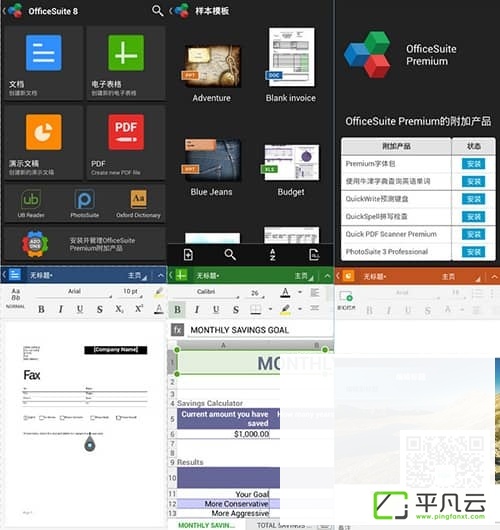Image resolution: width=500 pixels, height=530 pixels.
Task: Install Quick PDF Scanner Premium
Action: pos(473,234)
